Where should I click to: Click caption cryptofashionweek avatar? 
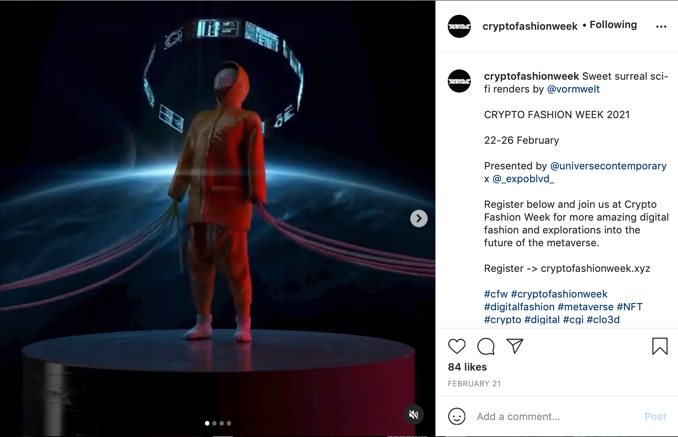tap(459, 81)
